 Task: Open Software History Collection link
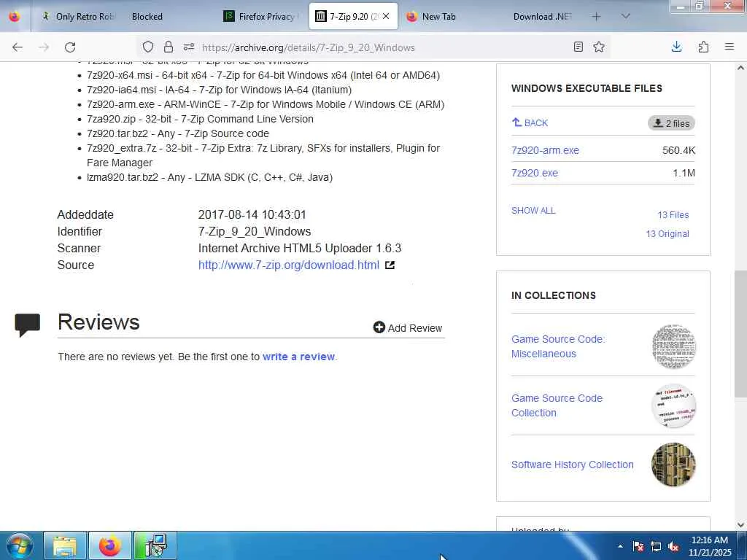pyautogui.click(x=572, y=464)
